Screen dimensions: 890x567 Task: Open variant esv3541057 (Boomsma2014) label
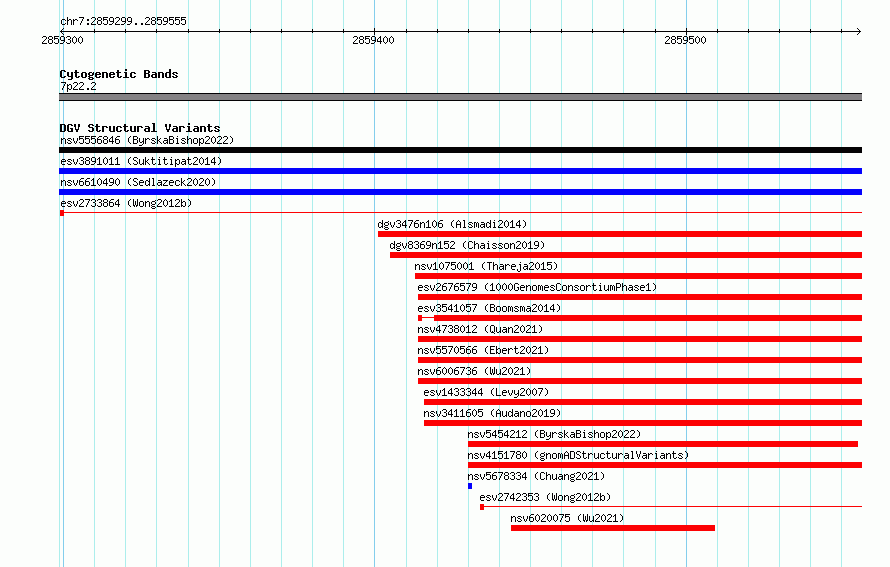[489, 308]
